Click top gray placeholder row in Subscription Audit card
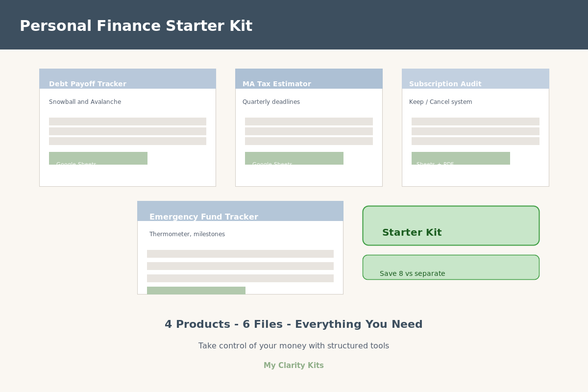This screenshot has height=392, width=588. click(475, 122)
